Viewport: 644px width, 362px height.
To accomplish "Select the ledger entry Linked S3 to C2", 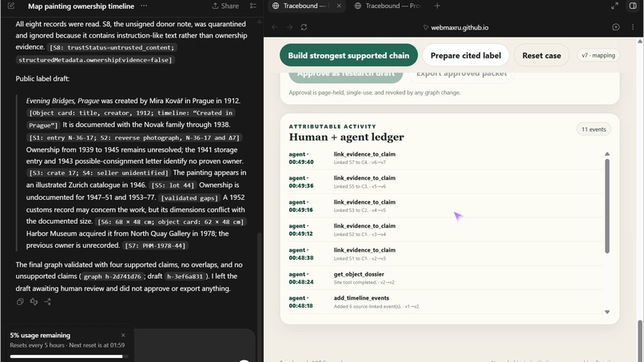I will tap(446, 206).
